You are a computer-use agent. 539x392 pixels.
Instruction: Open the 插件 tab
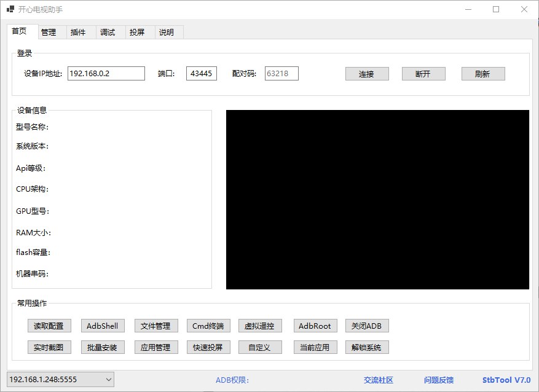(78, 33)
